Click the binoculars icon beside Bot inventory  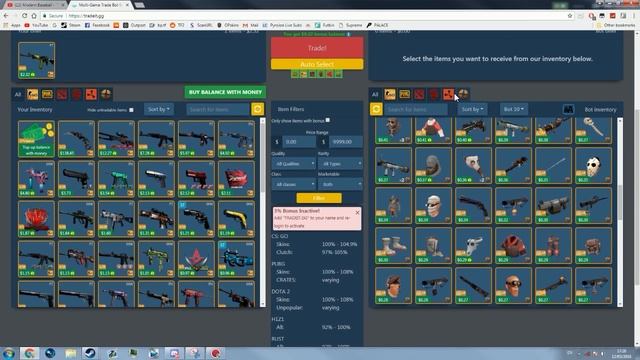[568, 109]
